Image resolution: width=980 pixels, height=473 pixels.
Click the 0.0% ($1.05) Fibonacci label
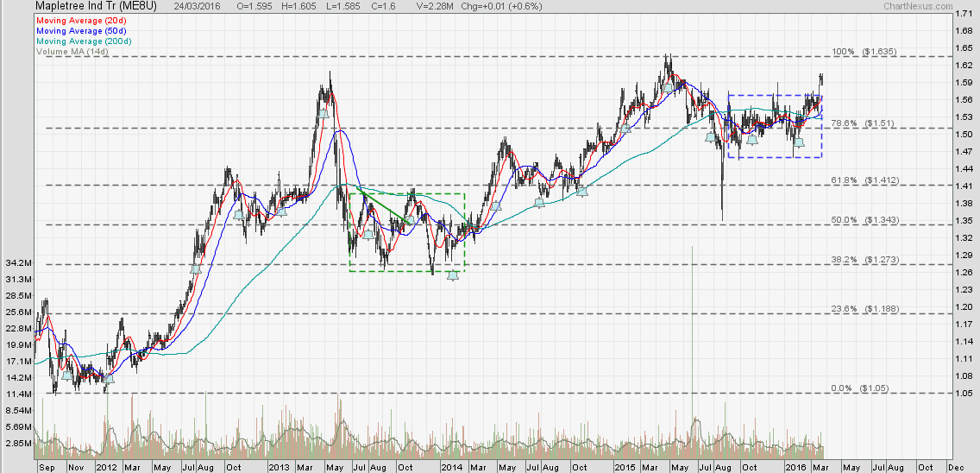pyautogui.click(x=860, y=388)
